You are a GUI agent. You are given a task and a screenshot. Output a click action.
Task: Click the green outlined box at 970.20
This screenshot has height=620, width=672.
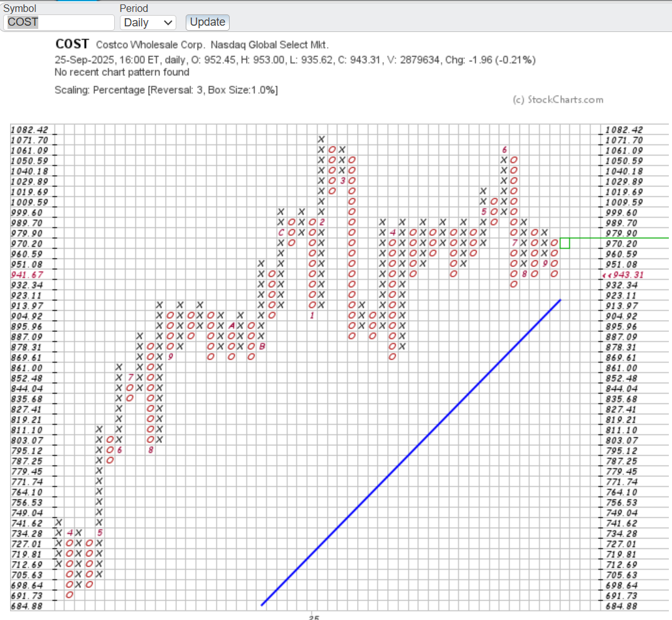click(x=565, y=243)
